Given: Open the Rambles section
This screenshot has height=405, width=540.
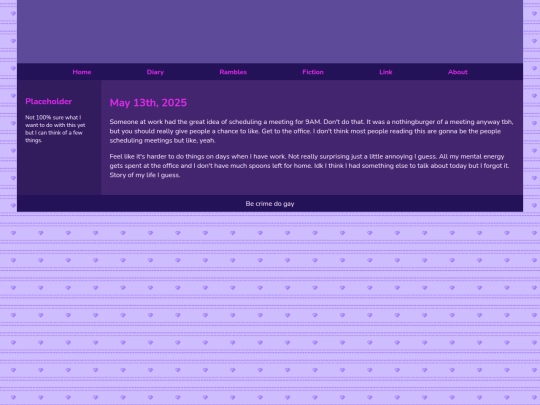Looking at the screenshot, I should pyautogui.click(x=233, y=72).
